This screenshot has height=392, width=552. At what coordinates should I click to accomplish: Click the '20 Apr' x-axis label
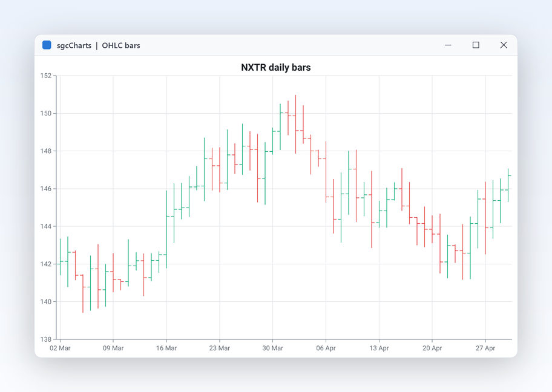[x=432, y=348]
